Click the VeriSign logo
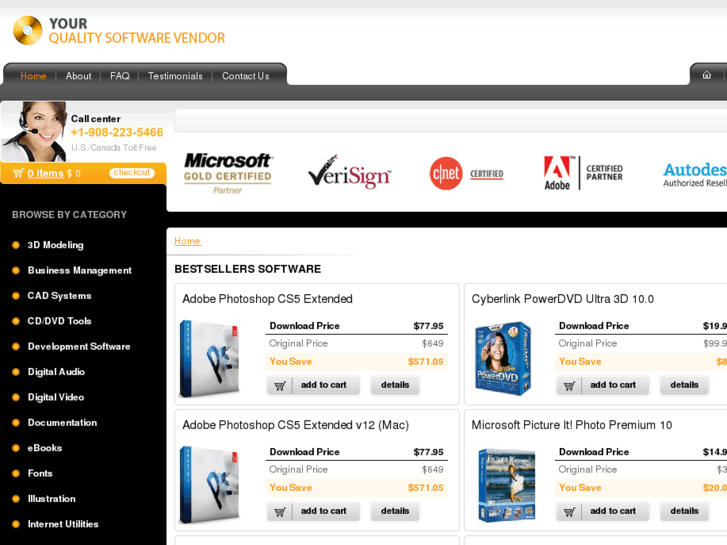 (x=350, y=172)
